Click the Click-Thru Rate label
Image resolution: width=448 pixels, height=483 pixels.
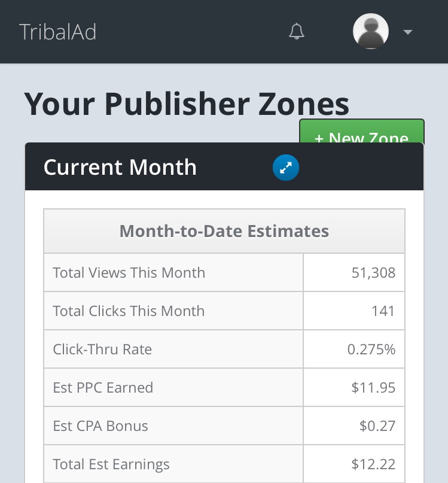(102, 350)
